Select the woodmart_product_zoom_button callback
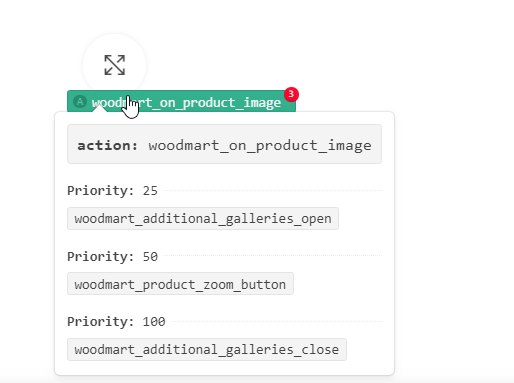The width and height of the screenshot is (514, 383). click(180, 284)
